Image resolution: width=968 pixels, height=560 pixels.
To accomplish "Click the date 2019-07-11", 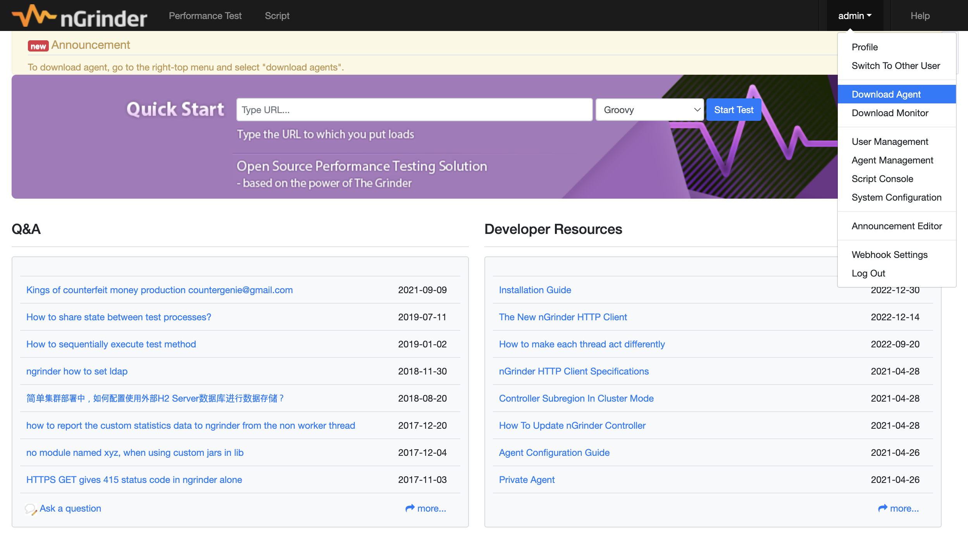I will [x=422, y=317].
